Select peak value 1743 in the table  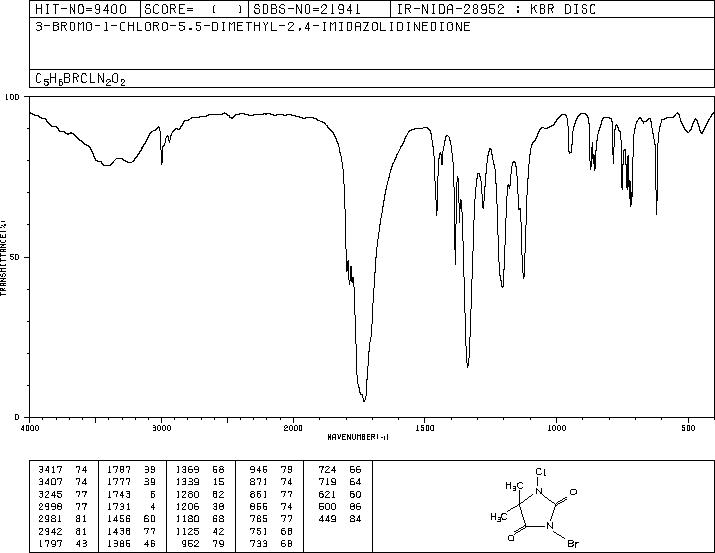pyautogui.click(x=119, y=494)
